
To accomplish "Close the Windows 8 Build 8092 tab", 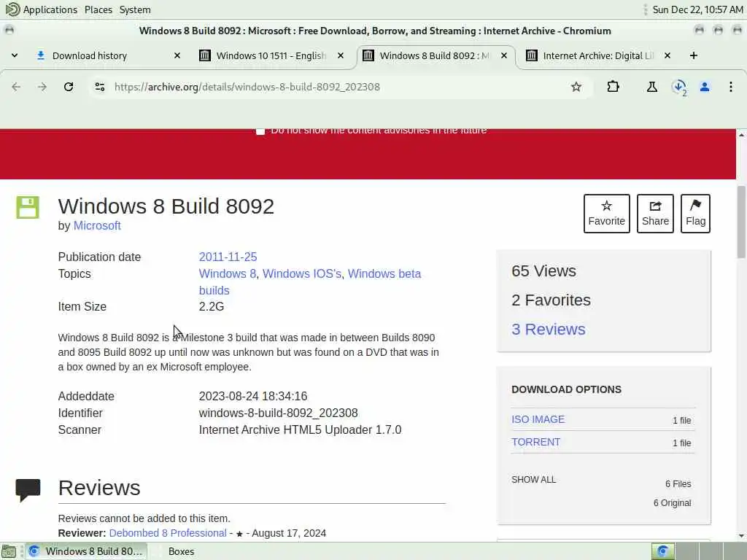I will click(504, 55).
